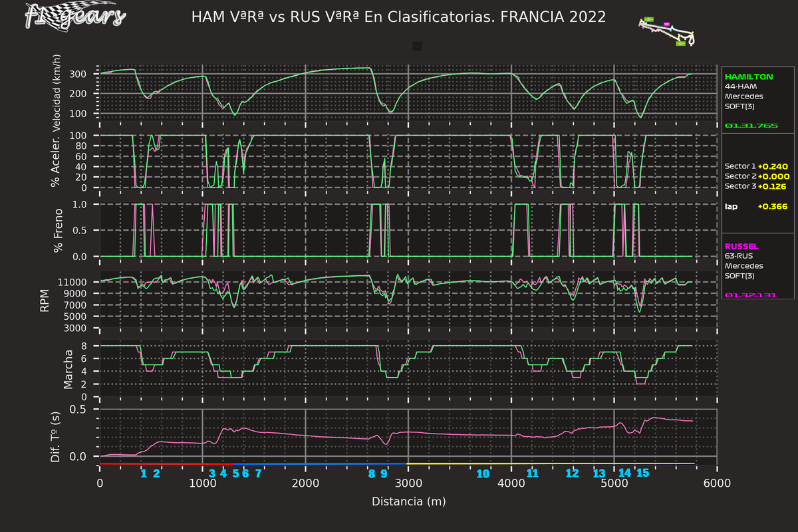Viewport: 798px width, 532px height.
Task: Select corner marker 5
Action: [x=235, y=473]
